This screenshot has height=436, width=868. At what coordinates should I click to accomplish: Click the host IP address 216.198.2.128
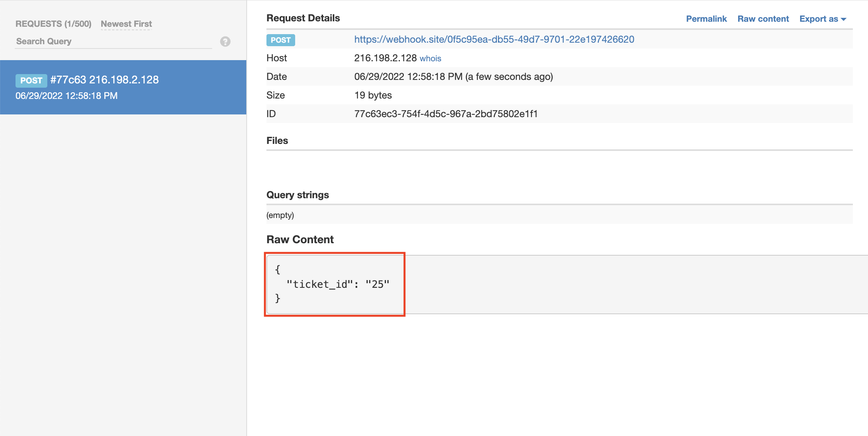[385, 58]
